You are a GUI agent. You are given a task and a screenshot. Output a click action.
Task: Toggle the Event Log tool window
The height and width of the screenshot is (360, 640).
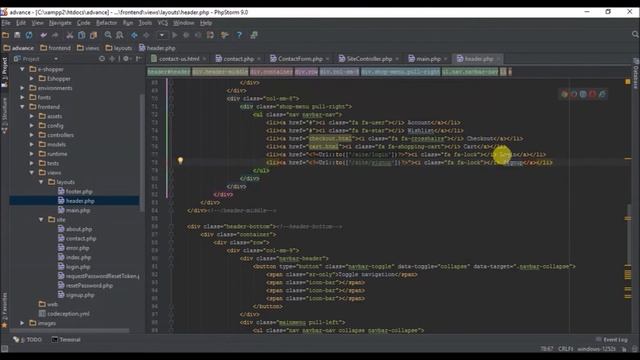611,340
